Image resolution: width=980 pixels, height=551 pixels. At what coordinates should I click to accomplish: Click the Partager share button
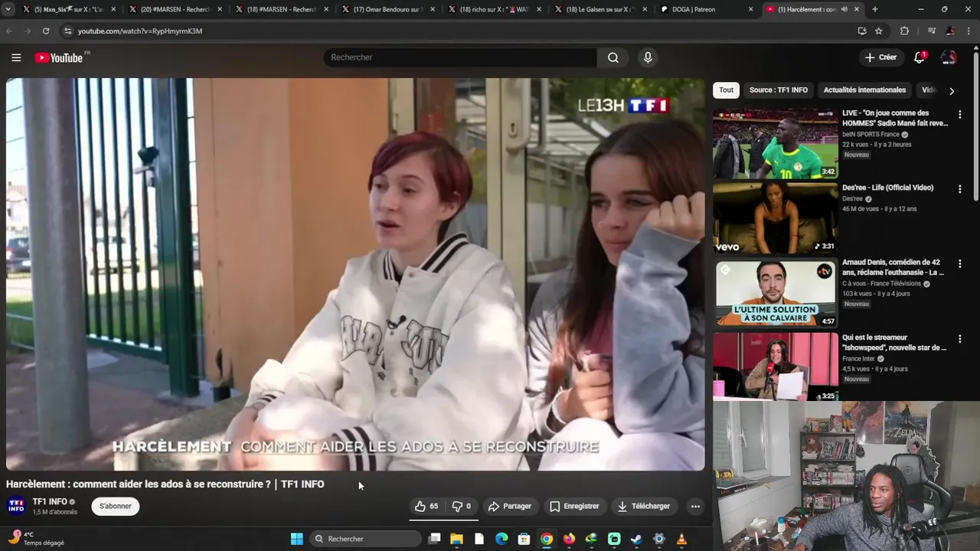[x=510, y=506]
